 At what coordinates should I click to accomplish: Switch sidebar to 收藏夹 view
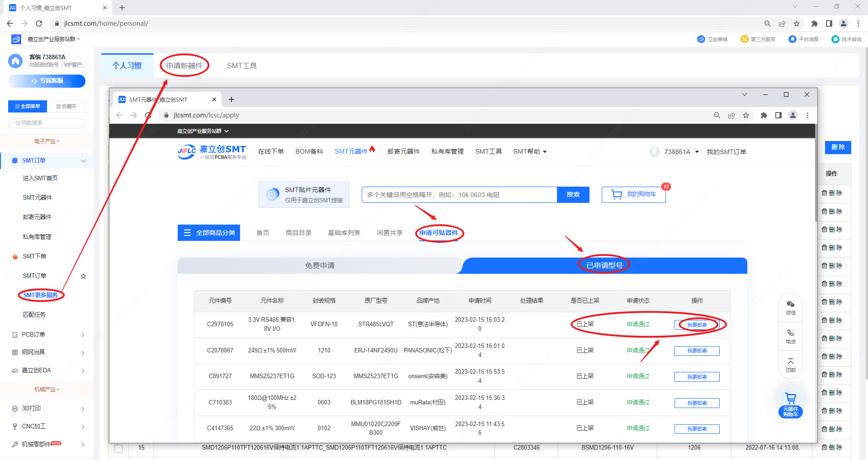pos(66,106)
